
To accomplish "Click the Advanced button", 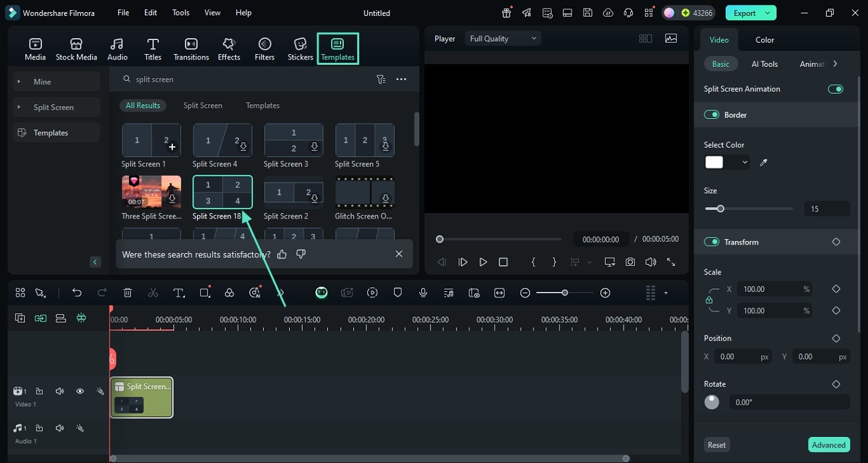I will (x=829, y=445).
